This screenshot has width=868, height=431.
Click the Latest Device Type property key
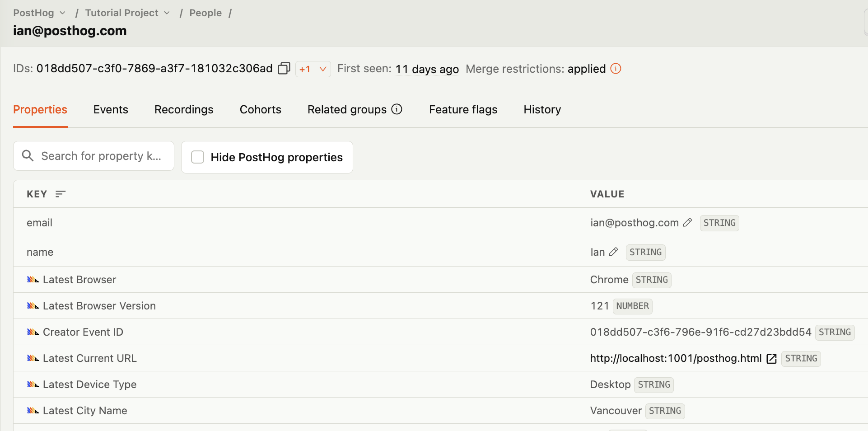coord(89,384)
